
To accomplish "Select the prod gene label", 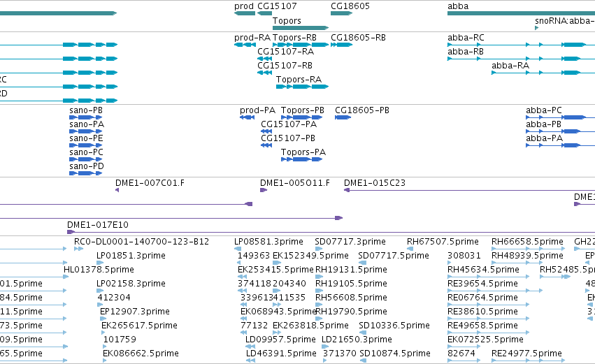I will (243, 6).
